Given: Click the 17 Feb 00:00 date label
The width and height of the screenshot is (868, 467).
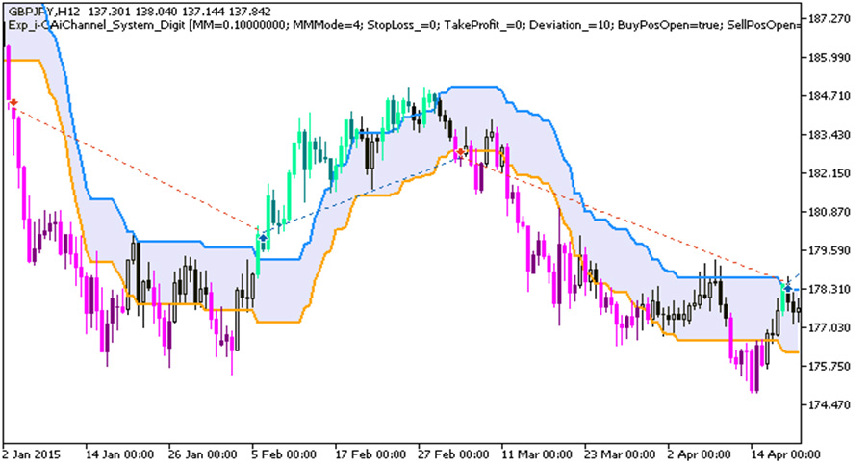Looking at the screenshot, I should [x=370, y=454].
